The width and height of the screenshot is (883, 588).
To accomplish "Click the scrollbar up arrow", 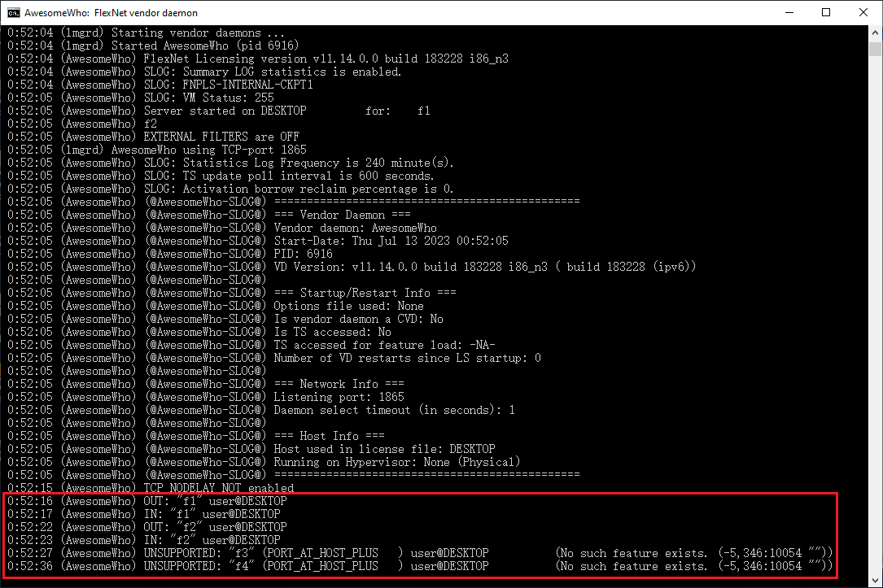I will tap(875, 33).
